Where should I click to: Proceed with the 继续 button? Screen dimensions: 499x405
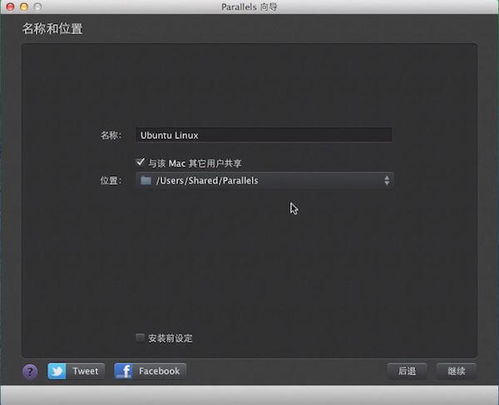pyautogui.click(x=456, y=371)
